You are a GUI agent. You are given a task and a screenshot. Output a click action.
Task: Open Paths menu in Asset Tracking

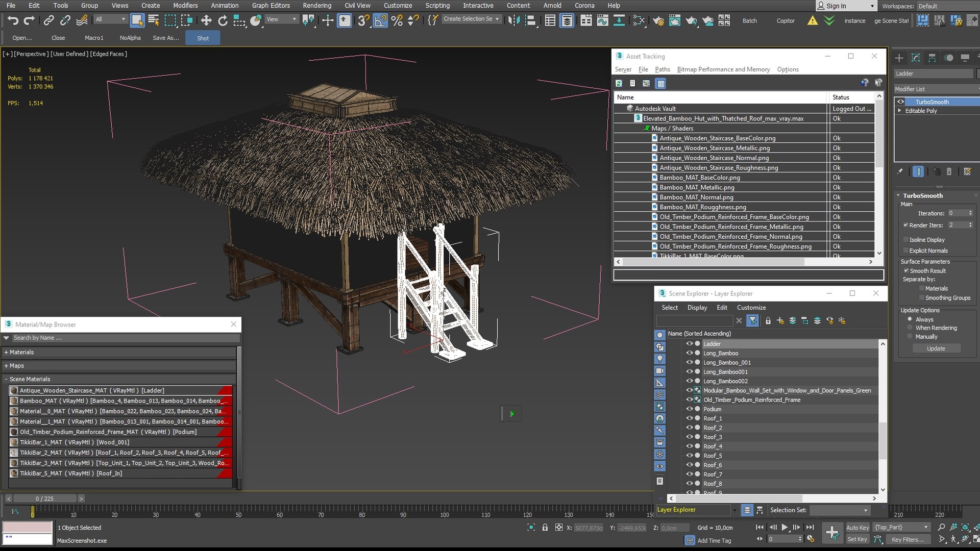pyautogui.click(x=662, y=69)
